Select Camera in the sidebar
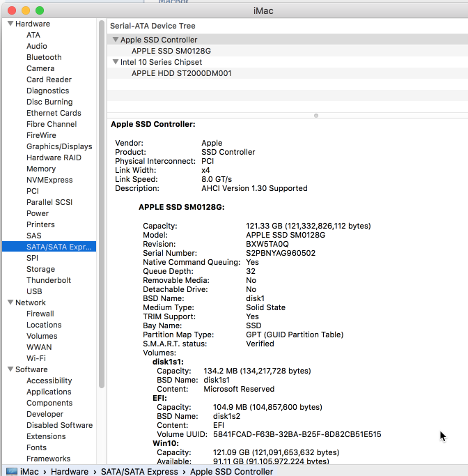The height and width of the screenshot is (476, 468). click(x=40, y=68)
